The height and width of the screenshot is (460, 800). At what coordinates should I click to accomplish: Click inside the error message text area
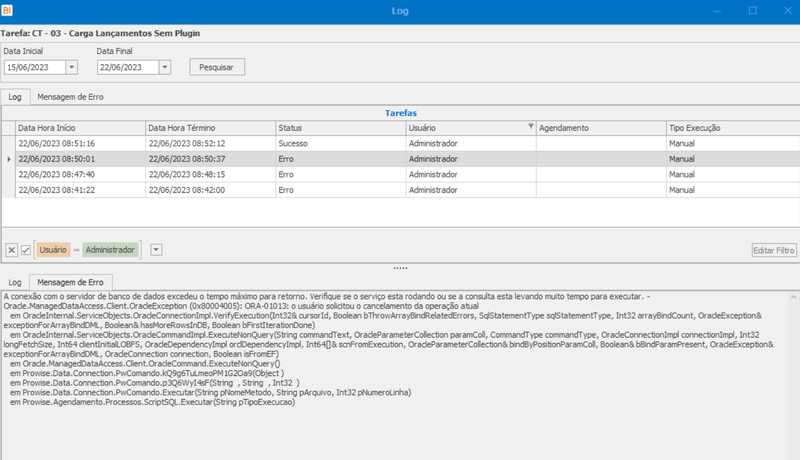pyautogui.click(x=394, y=375)
